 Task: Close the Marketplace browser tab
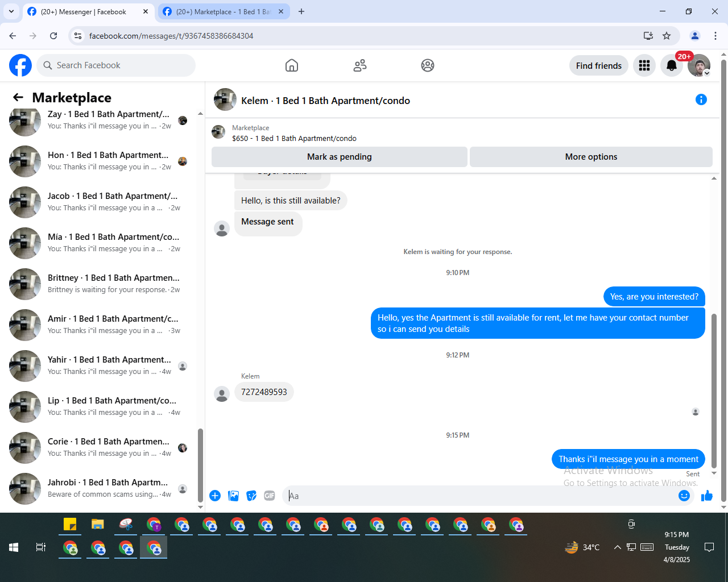coord(281,11)
